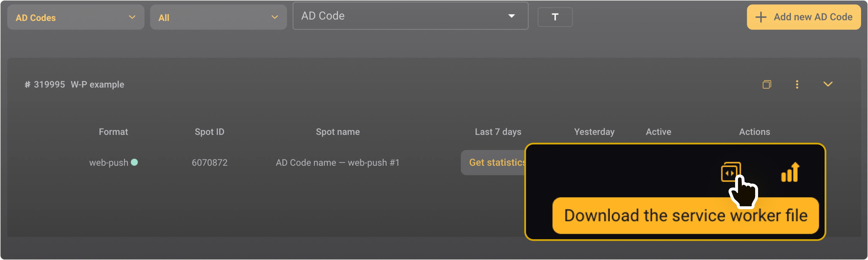Click the green status dot next to web-push
The height and width of the screenshot is (260, 868).
pyautogui.click(x=135, y=162)
